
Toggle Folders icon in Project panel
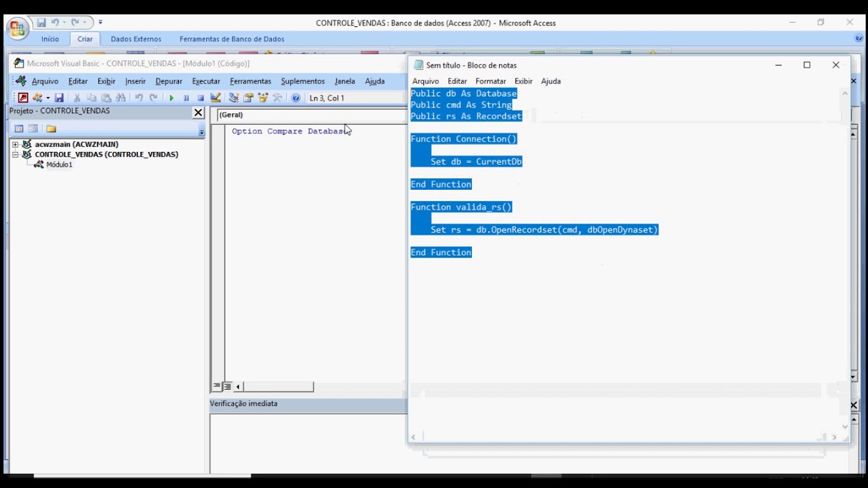(x=51, y=129)
